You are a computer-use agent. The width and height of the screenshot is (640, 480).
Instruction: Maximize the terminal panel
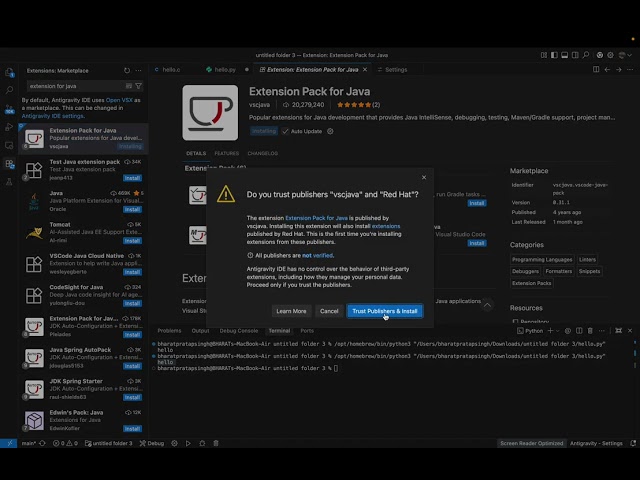[618, 331]
